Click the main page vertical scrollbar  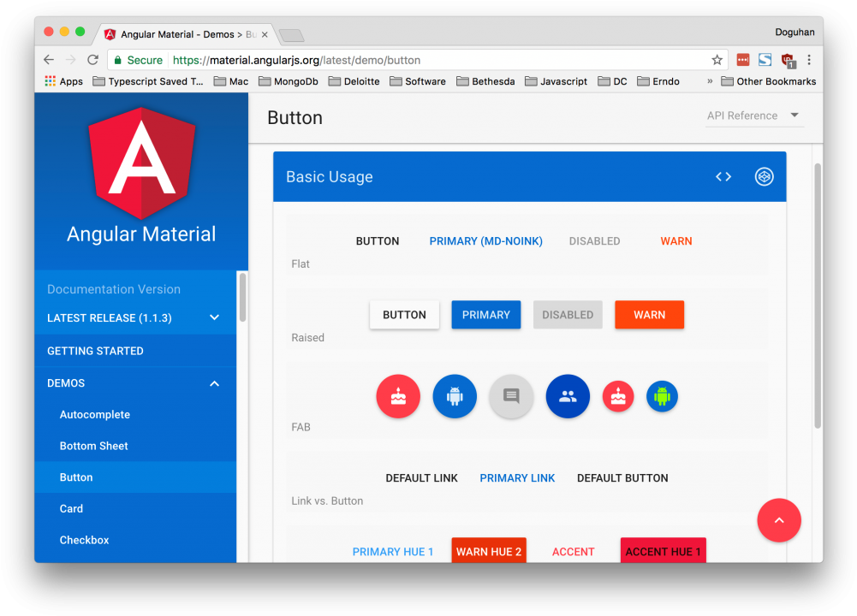(818, 295)
